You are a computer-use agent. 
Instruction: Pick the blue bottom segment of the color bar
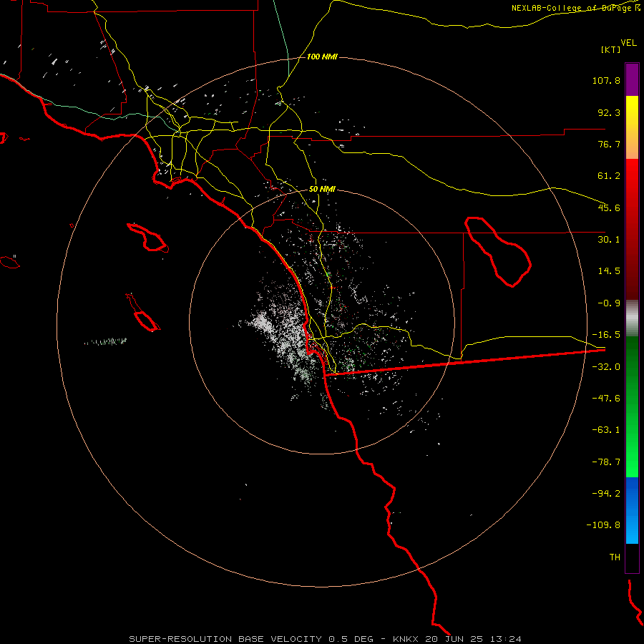point(632,510)
